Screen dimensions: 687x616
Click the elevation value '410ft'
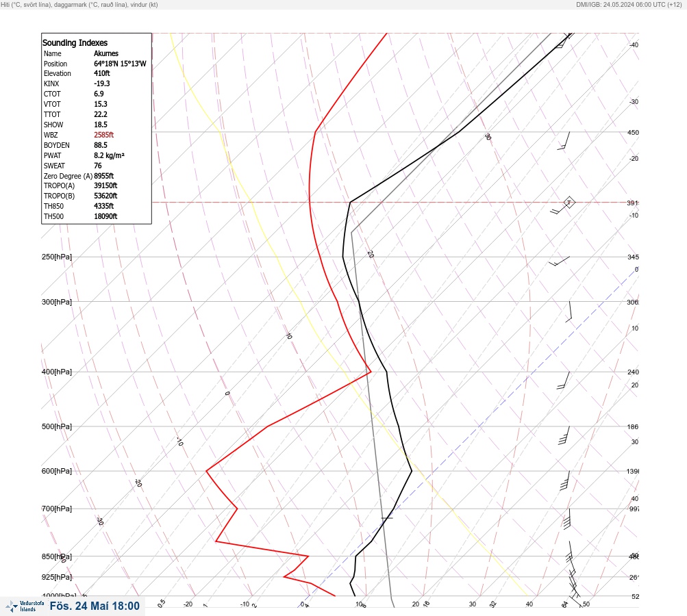point(101,73)
